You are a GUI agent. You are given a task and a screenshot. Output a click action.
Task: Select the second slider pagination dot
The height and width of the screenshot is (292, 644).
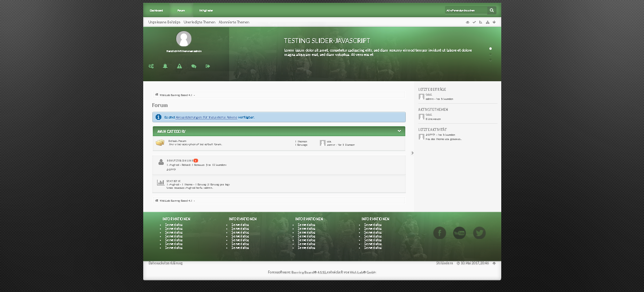tap(490, 54)
